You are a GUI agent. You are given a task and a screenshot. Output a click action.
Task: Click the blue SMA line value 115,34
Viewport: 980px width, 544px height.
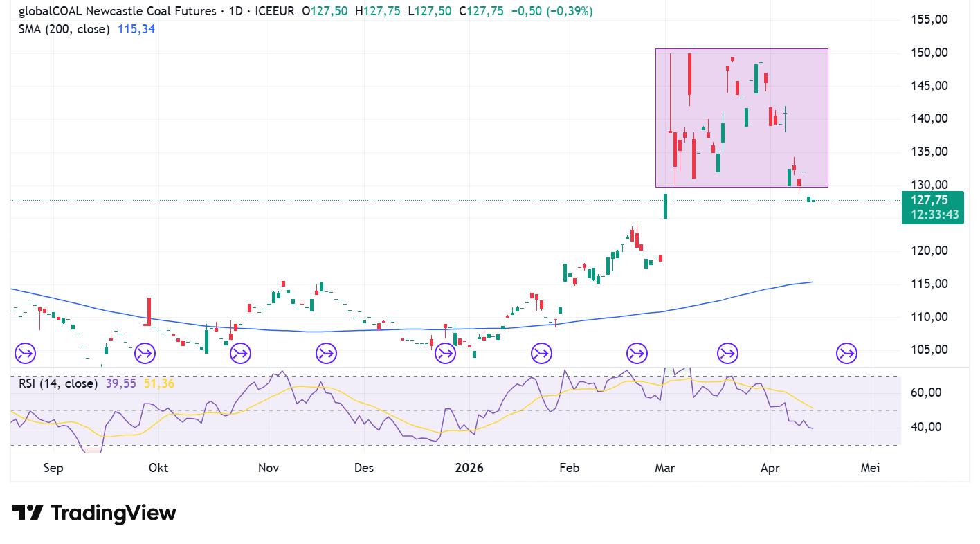tap(137, 29)
